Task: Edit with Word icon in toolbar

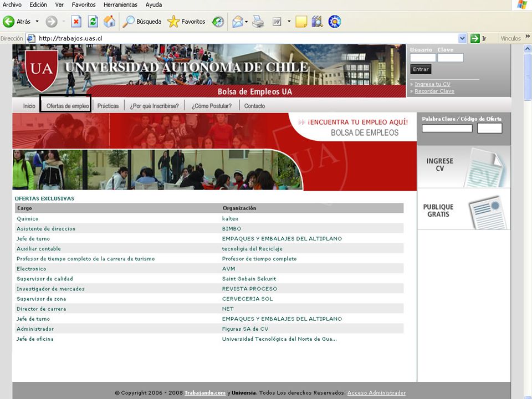Action: [277, 22]
